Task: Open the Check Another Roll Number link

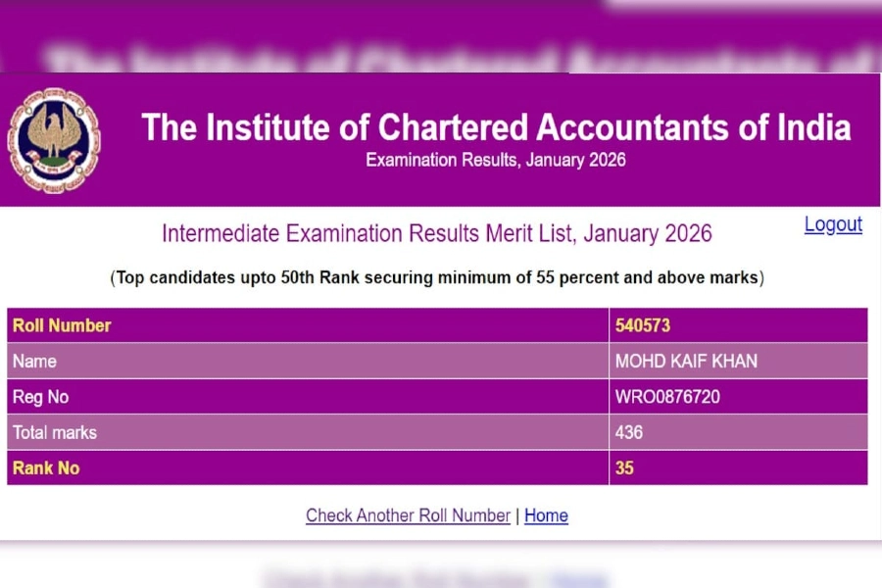Action: click(x=408, y=515)
